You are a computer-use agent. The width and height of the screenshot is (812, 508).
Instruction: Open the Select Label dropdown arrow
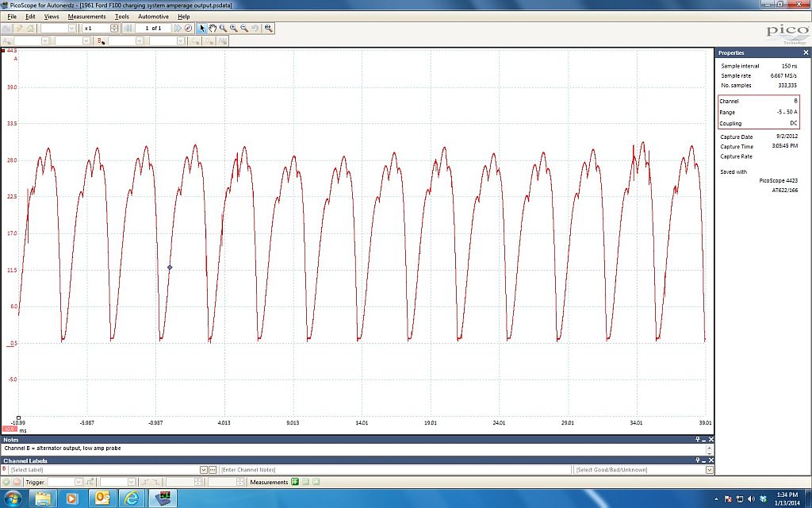(x=204, y=470)
